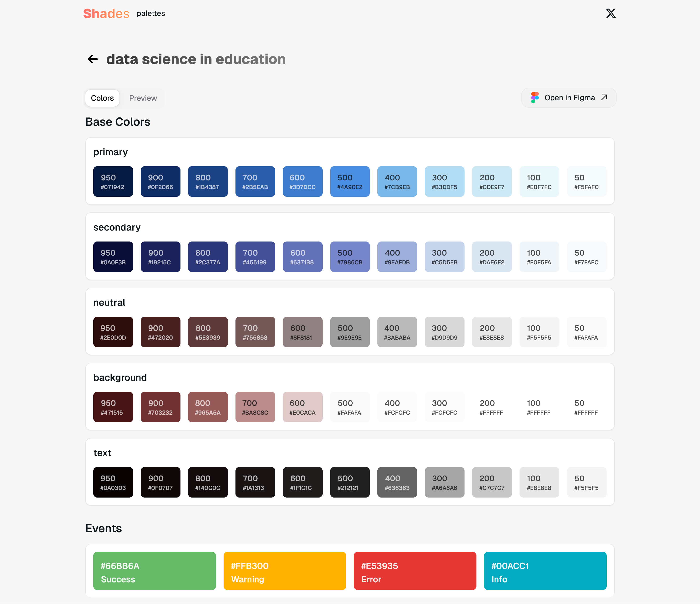Select secondary 600 swatch #6371B8
This screenshot has width=700, height=604.
(x=302, y=257)
